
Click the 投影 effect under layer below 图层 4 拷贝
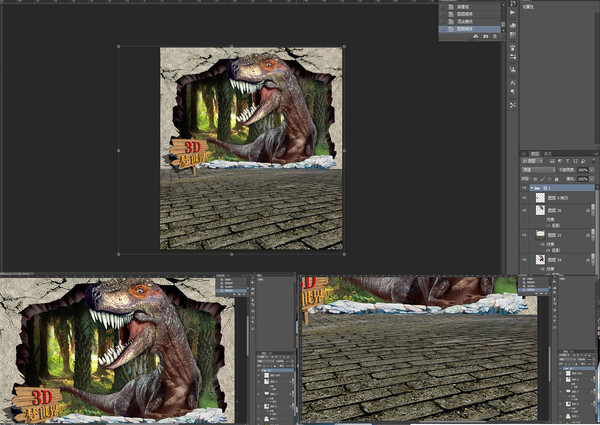[x=556, y=225]
